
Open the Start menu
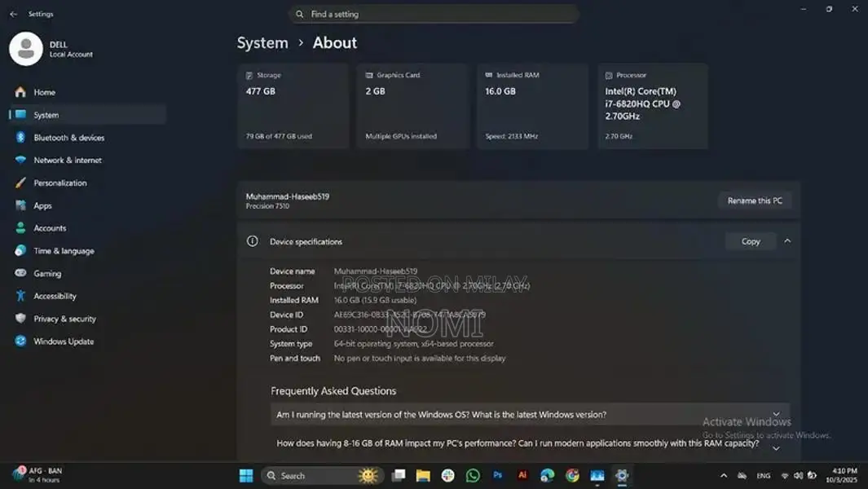(x=245, y=475)
